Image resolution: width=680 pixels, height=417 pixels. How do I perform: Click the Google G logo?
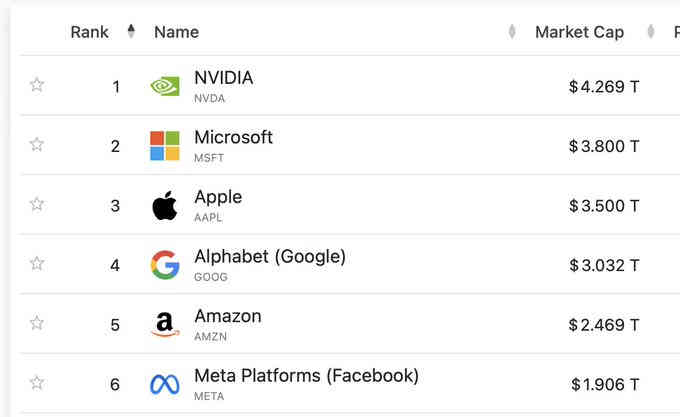[165, 265]
